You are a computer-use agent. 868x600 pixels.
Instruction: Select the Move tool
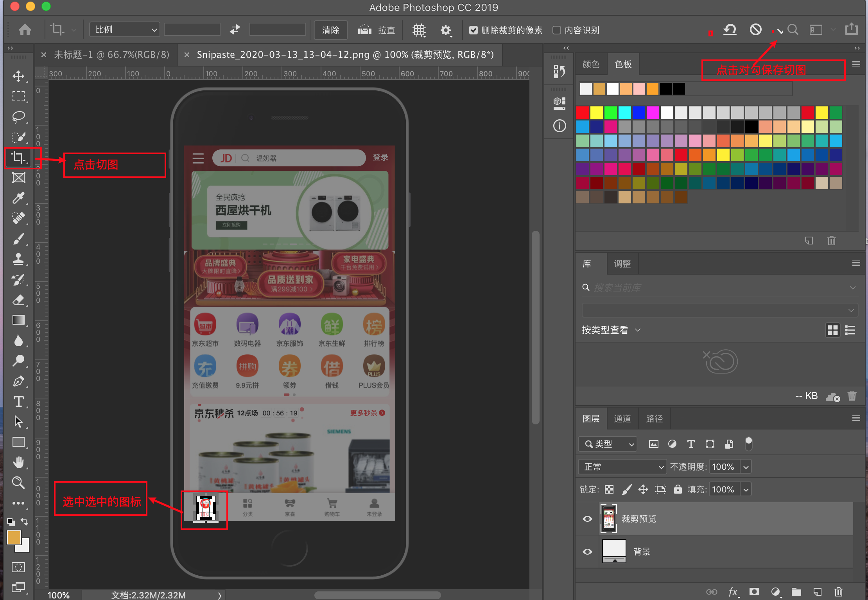coord(18,76)
